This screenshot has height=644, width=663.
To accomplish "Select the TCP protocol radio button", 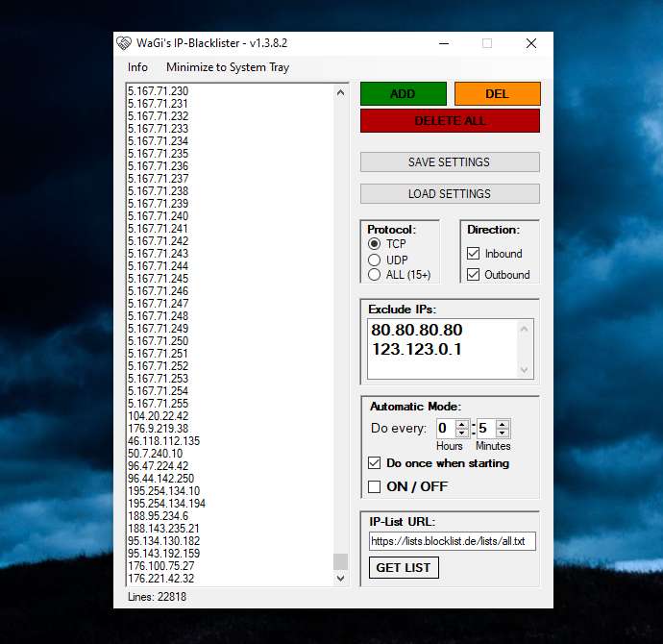I will (376, 244).
